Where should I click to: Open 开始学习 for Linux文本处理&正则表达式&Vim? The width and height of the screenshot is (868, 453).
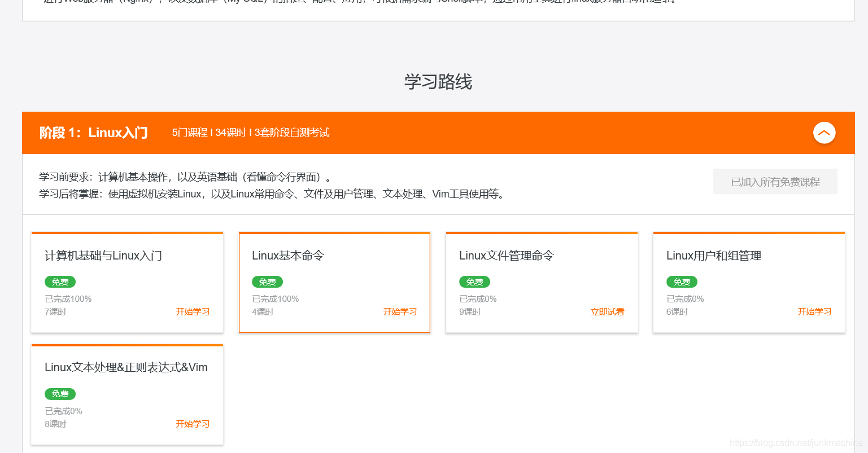tap(192, 424)
